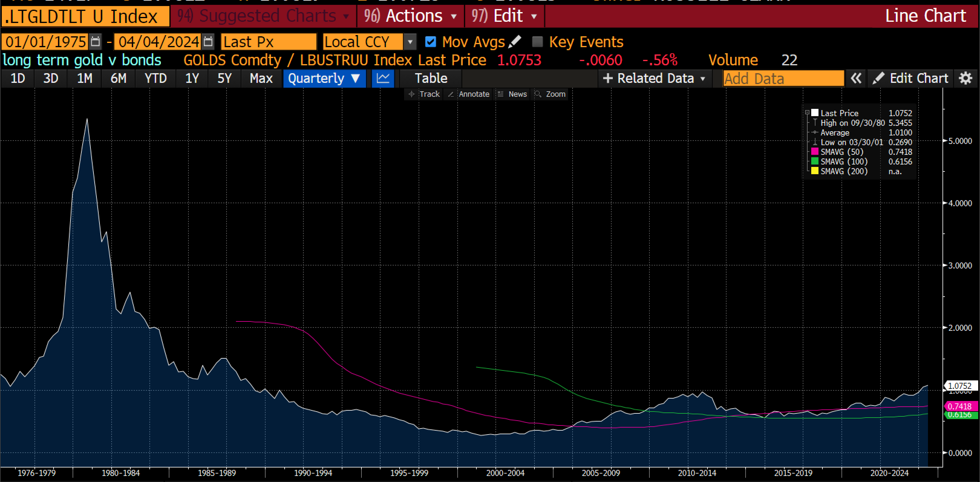Click the SMAVG (50) magenta swatch
The height and width of the screenshot is (482, 980).
[815, 152]
